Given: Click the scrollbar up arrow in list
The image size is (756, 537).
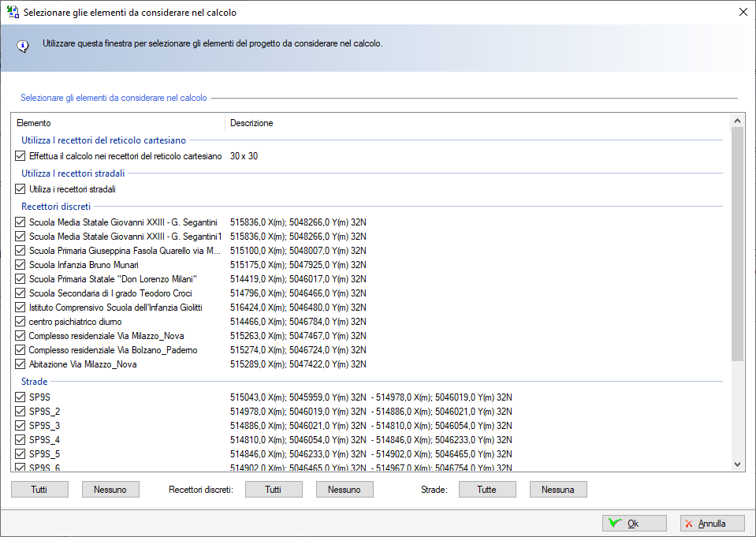Looking at the screenshot, I should tap(738, 121).
